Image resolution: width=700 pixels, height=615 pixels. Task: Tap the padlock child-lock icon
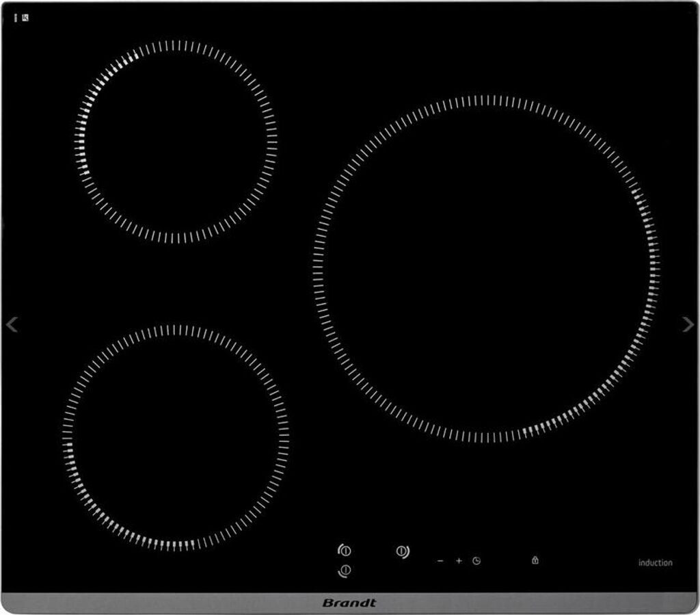[535, 560]
